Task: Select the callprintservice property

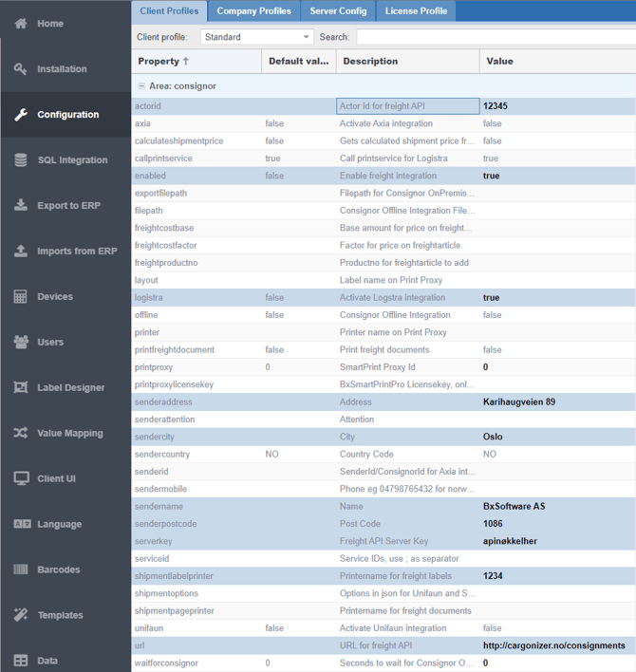Action: click(163, 159)
